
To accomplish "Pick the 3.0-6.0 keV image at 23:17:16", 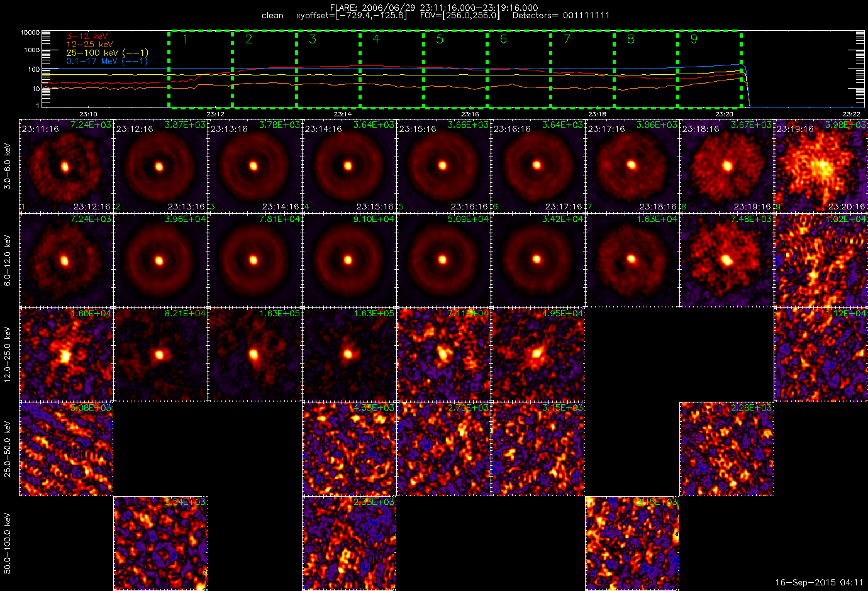I will click(633, 166).
